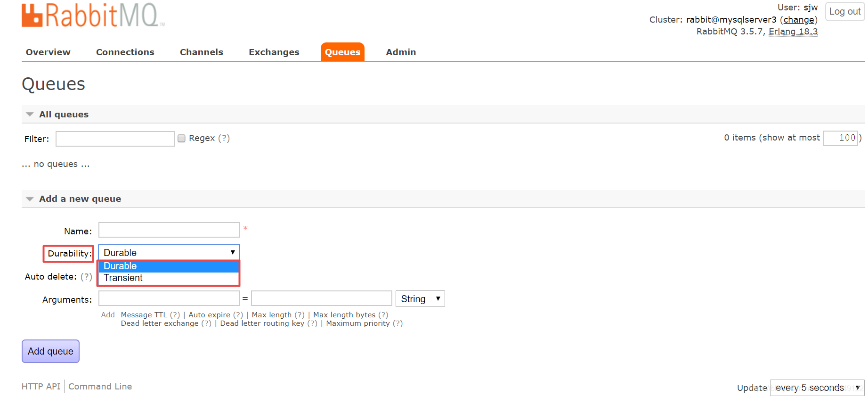
Task: Open Auto delete help question mark
Action: [x=86, y=277]
